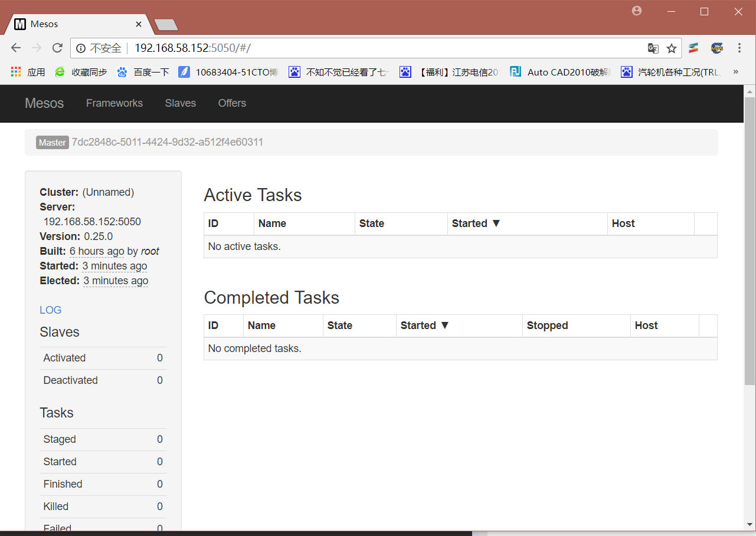756x536 pixels.
Task: Click the Chrome user profile icon
Action: [x=636, y=11]
